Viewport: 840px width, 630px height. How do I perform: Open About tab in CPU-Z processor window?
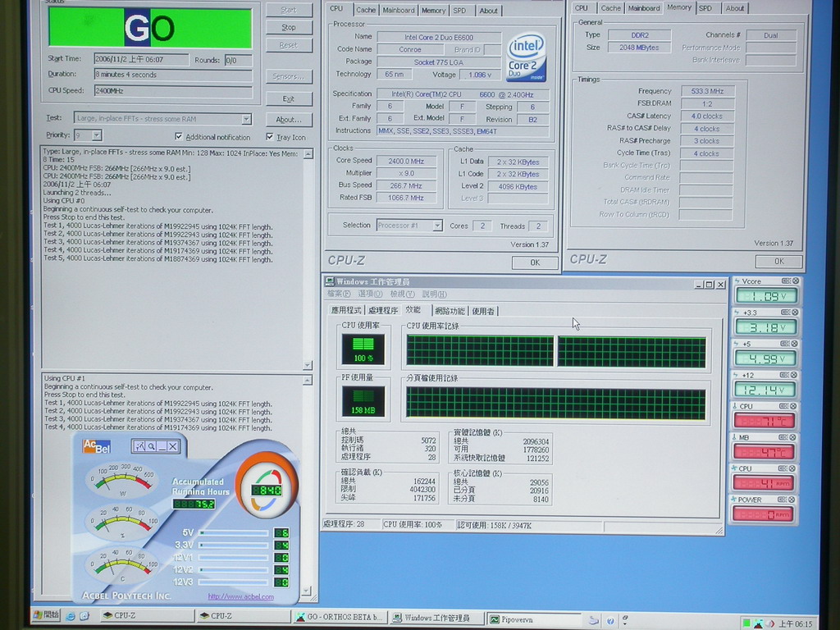click(488, 10)
